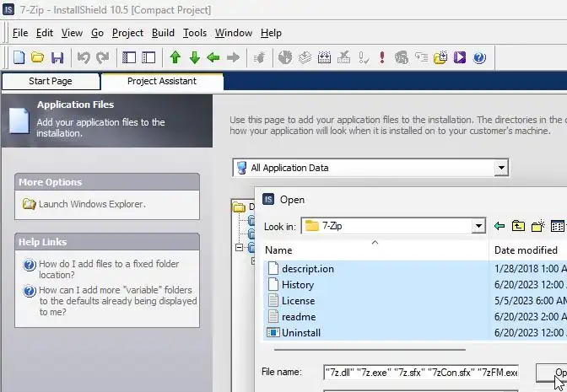Open the File menu

[20, 33]
